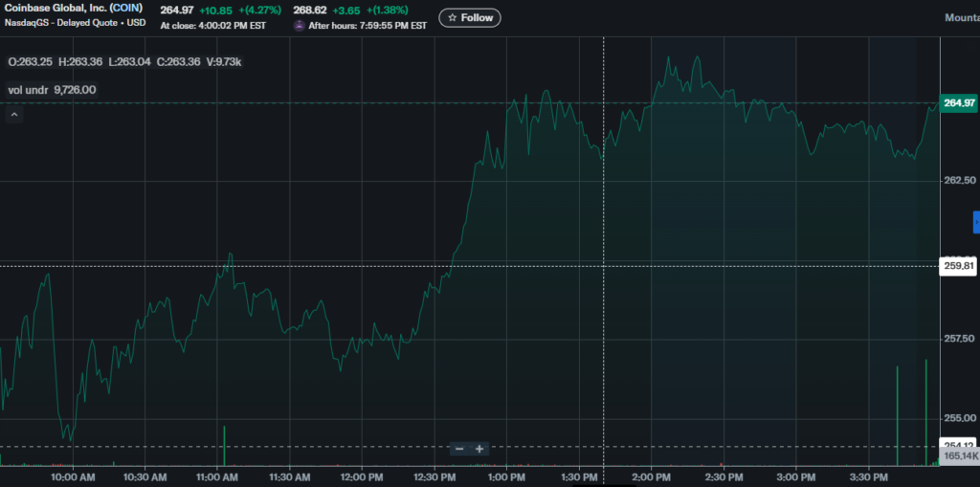Click the blue handle on right edge
980x487 pixels.
(976, 221)
